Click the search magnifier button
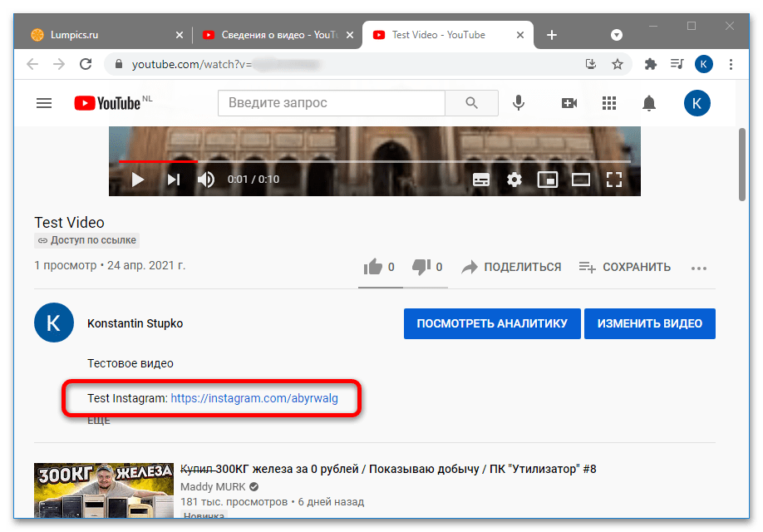 (x=471, y=103)
